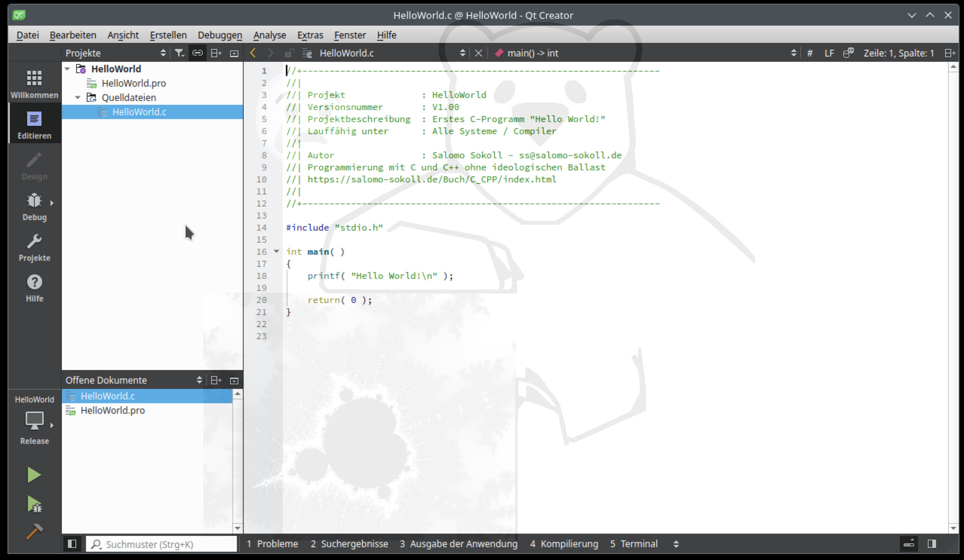Open the encoding/clipboard icon beside LF
This screenshot has height=560, width=964.
(849, 53)
